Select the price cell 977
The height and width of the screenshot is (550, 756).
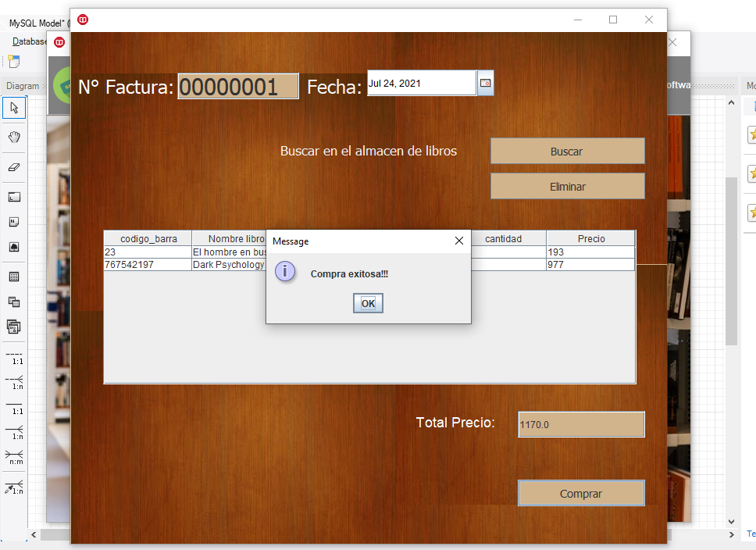tap(590, 264)
